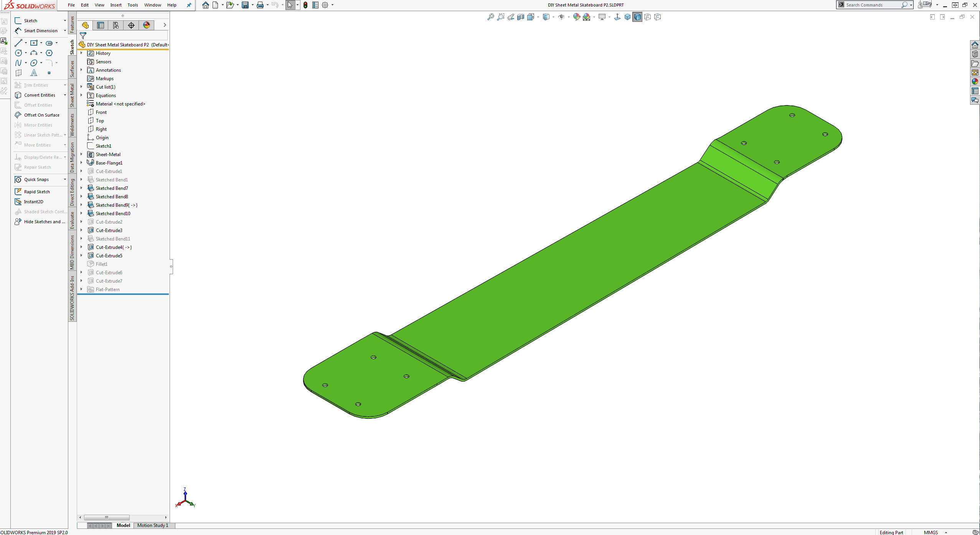Expand the Flat-Pattern node

[81, 290]
